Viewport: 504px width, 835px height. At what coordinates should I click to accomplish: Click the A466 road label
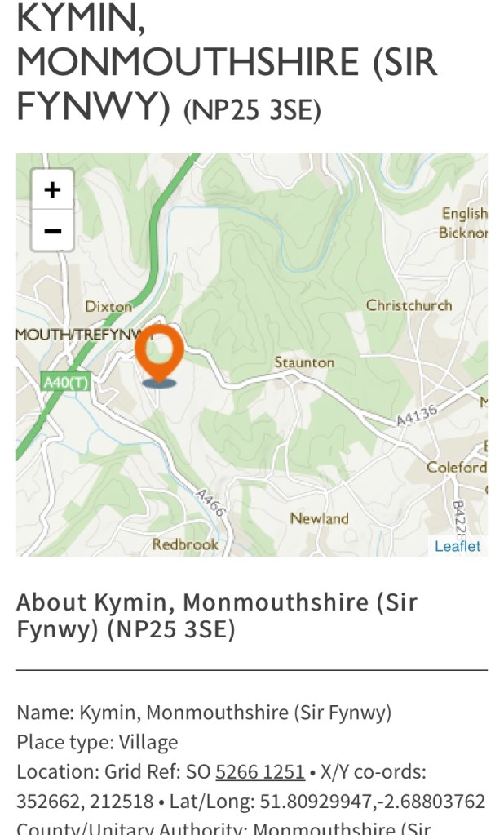(x=210, y=502)
